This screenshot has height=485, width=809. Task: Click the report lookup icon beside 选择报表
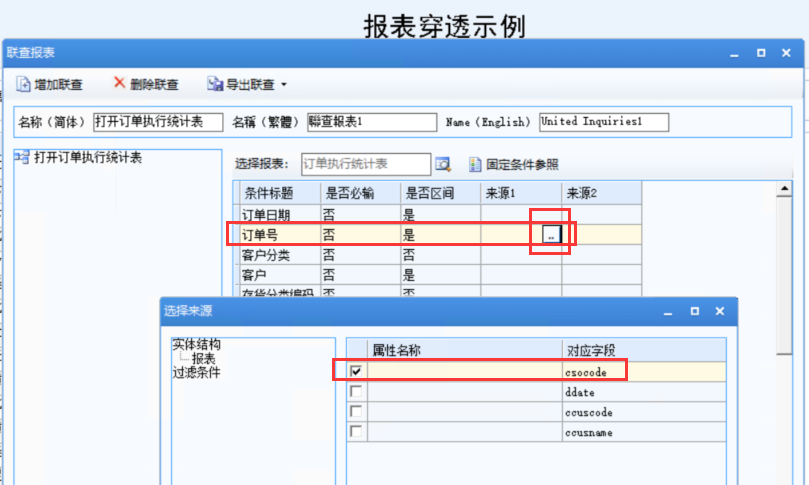(443, 165)
